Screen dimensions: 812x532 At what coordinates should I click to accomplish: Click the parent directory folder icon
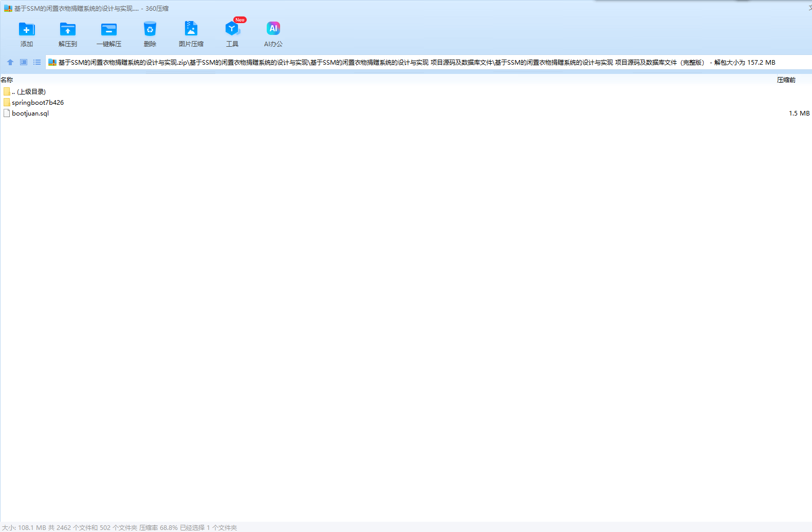point(7,91)
